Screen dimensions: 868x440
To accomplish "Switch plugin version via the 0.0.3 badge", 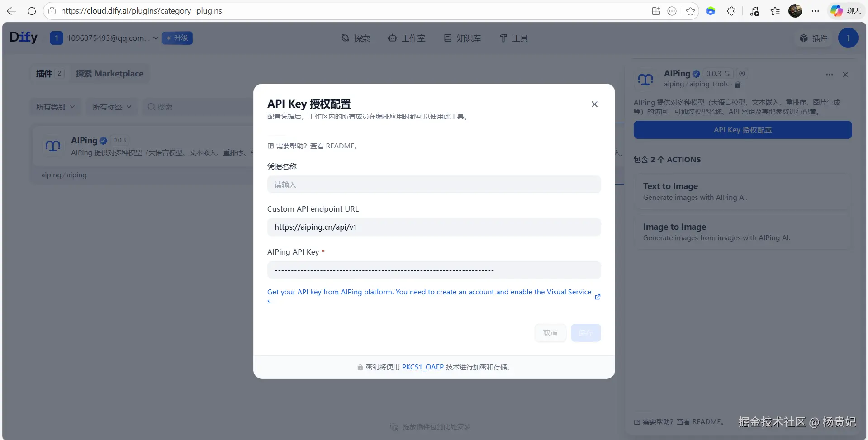I will [x=718, y=74].
